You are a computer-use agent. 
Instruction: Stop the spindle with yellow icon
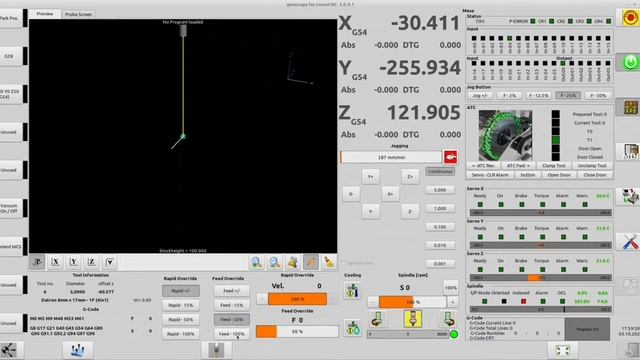pyautogui.click(x=413, y=319)
